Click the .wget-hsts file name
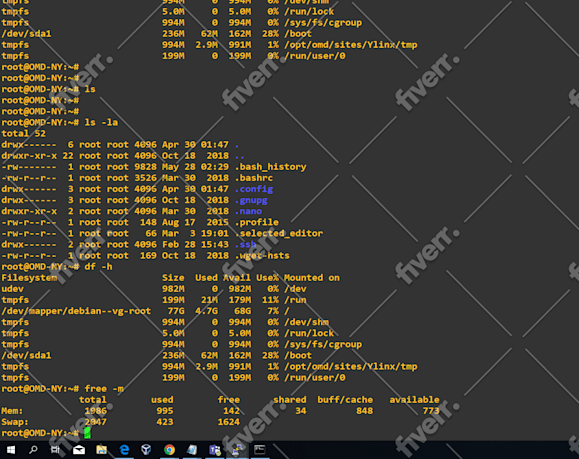The height and width of the screenshot is (459, 579). [x=262, y=256]
